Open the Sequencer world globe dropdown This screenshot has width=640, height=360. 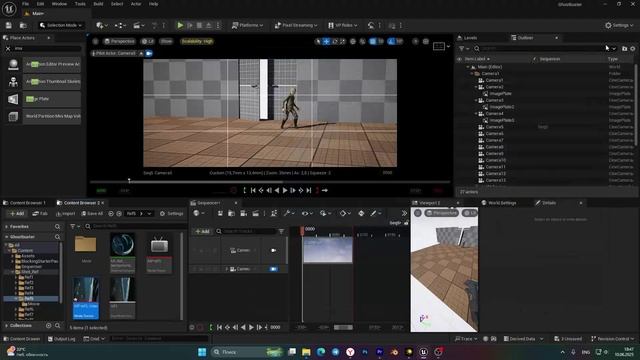point(199,213)
